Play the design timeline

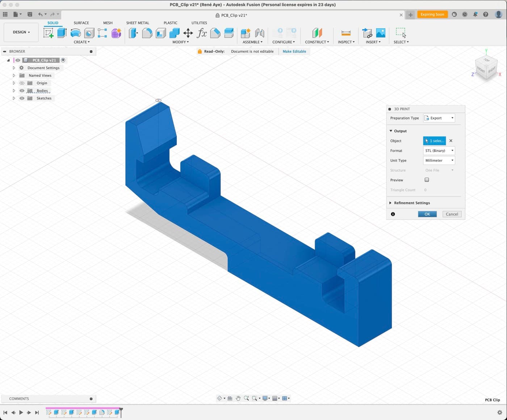pyautogui.click(x=21, y=412)
